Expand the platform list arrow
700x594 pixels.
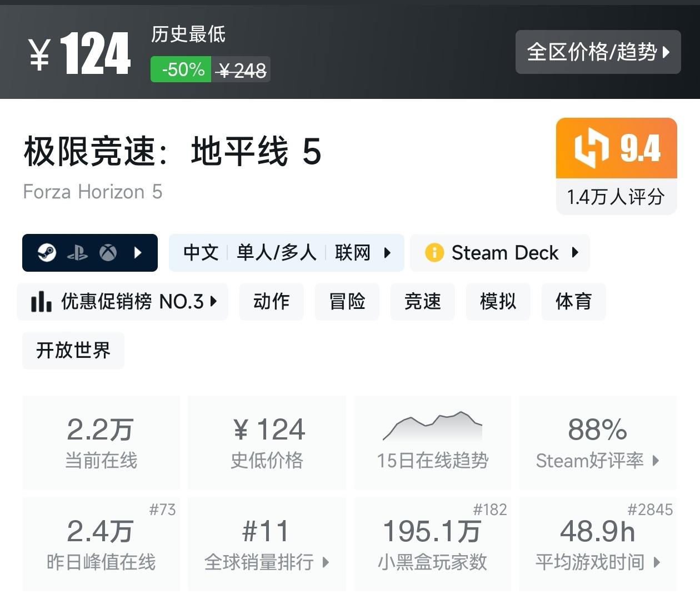138,253
